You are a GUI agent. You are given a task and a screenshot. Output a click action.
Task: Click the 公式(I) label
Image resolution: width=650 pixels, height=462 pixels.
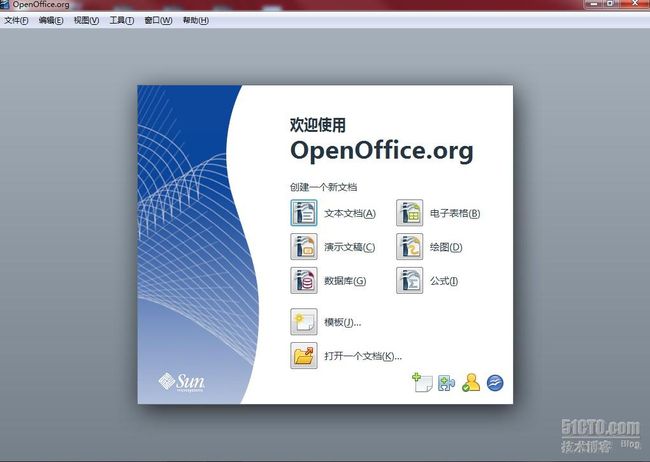coord(444,281)
